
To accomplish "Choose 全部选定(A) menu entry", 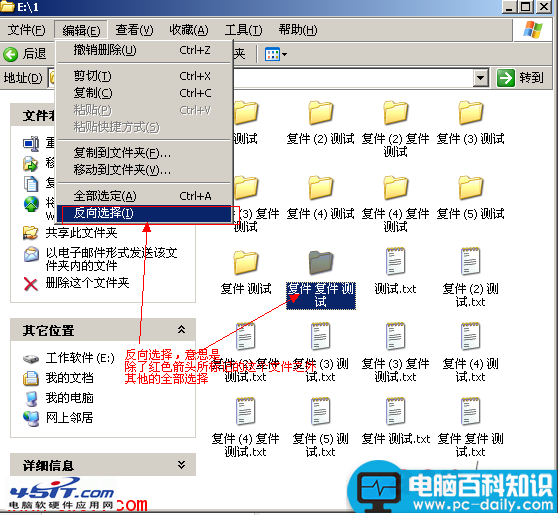I will (x=144, y=196).
